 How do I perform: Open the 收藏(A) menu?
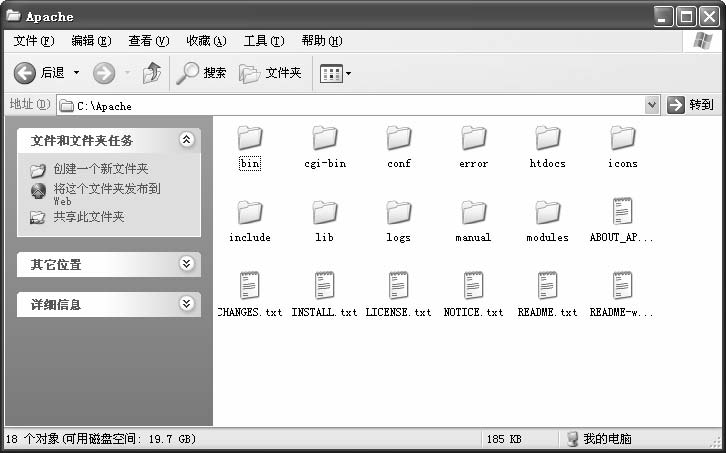click(x=206, y=41)
